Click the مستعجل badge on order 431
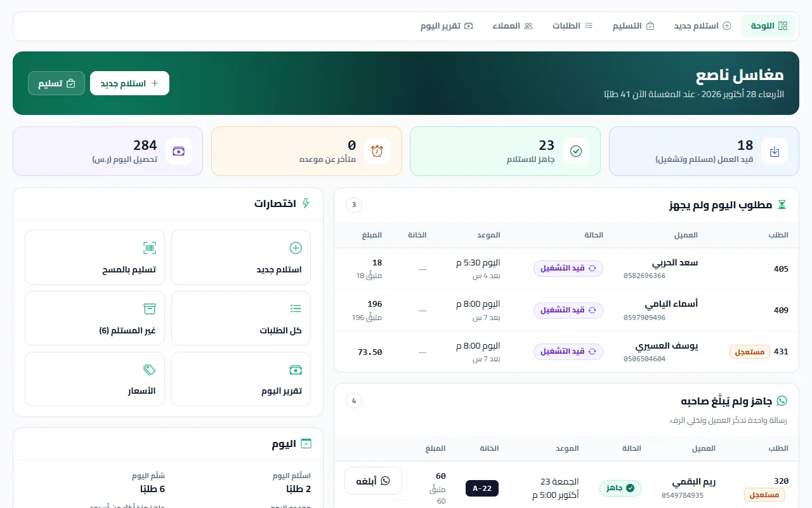 click(x=750, y=352)
